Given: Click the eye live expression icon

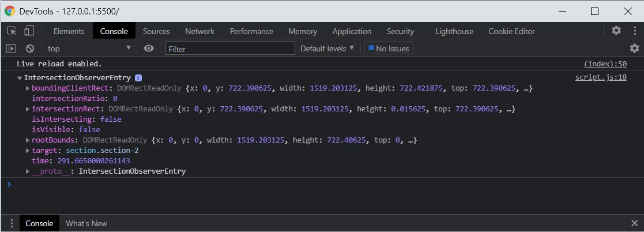Looking at the screenshot, I should [x=149, y=48].
